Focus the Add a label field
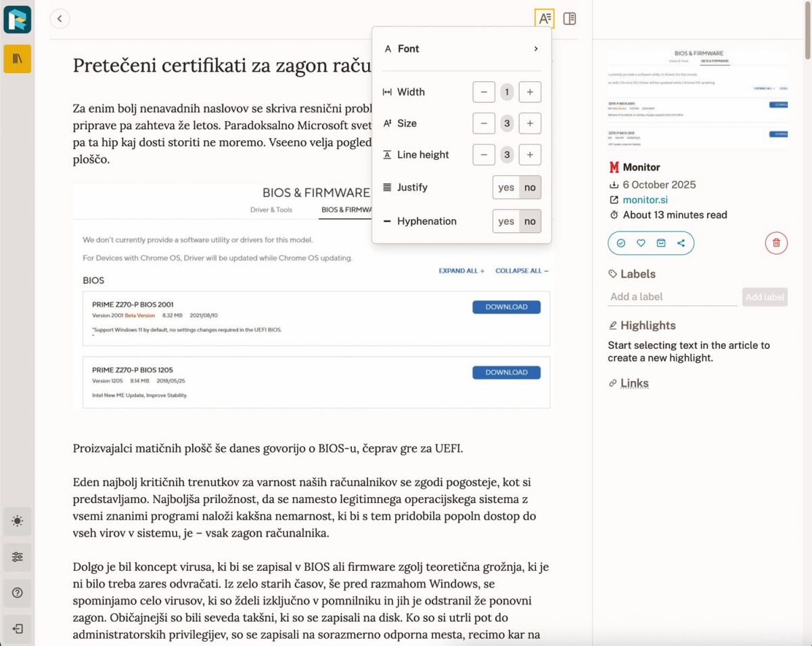This screenshot has height=646, width=812. pyautogui.click(x=672, y=297)
